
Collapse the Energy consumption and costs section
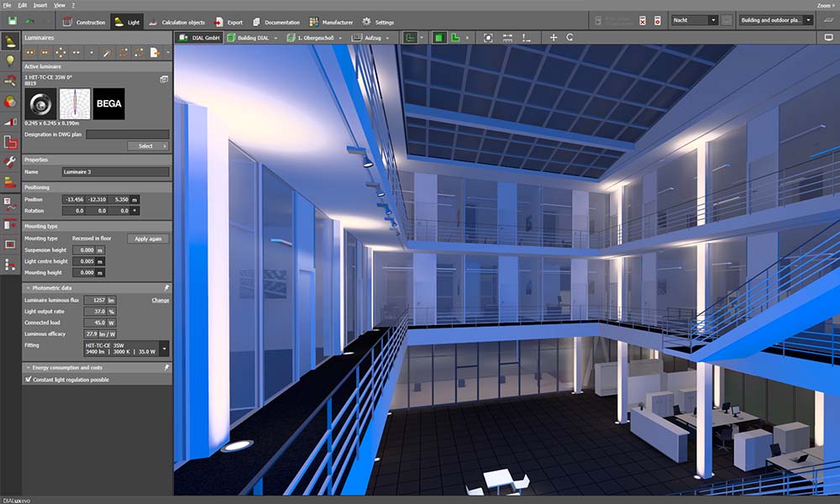26,368
